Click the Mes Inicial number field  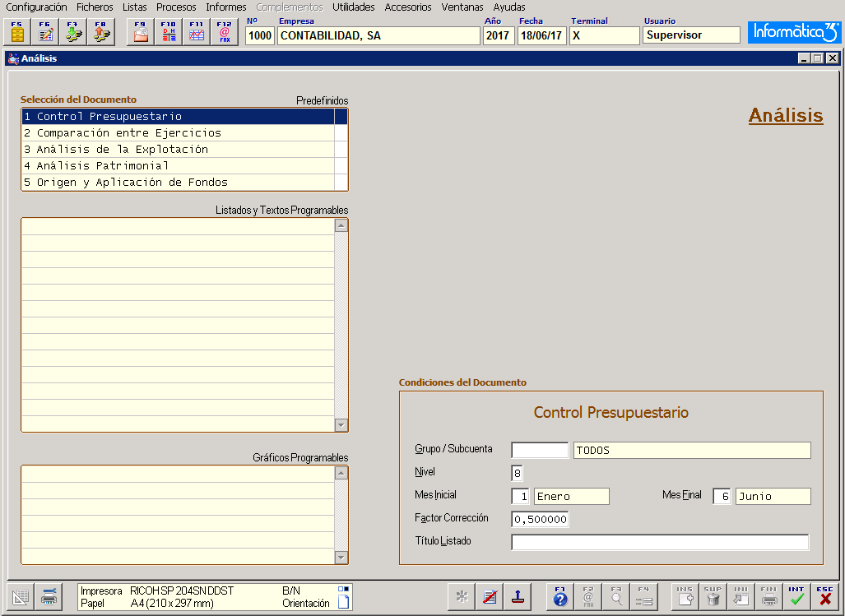(x=520, y=497)
